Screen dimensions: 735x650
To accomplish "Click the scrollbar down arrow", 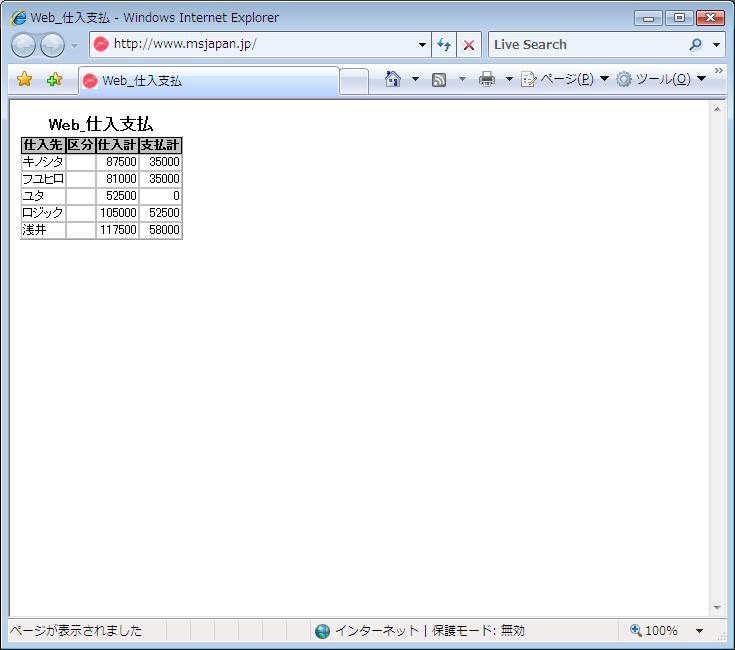I will [717, 608].
